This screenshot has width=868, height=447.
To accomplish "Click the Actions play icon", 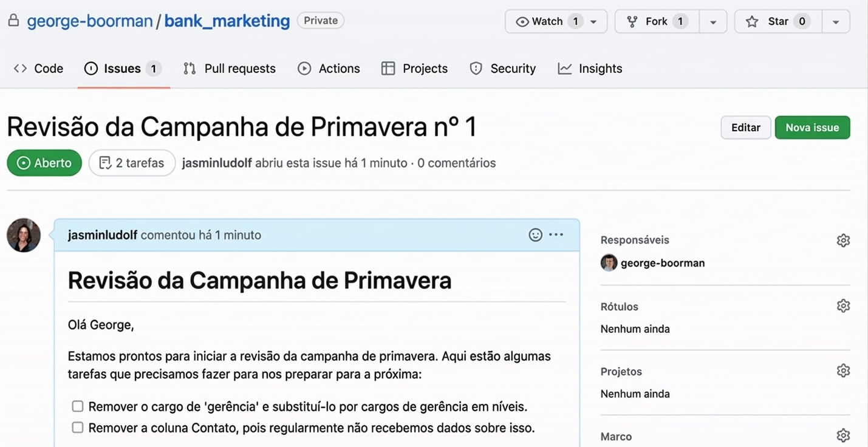I will pyautogui.click(x=304, y=69).
